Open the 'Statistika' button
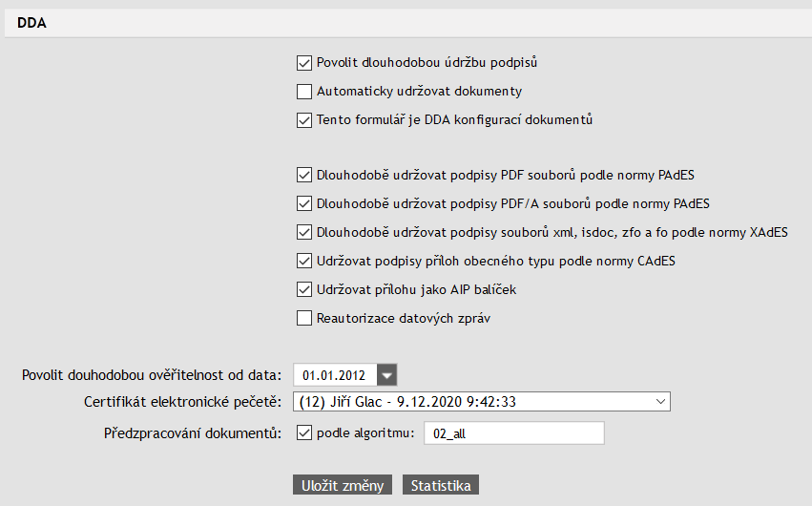The image size is (812, 506). [441, 486]
